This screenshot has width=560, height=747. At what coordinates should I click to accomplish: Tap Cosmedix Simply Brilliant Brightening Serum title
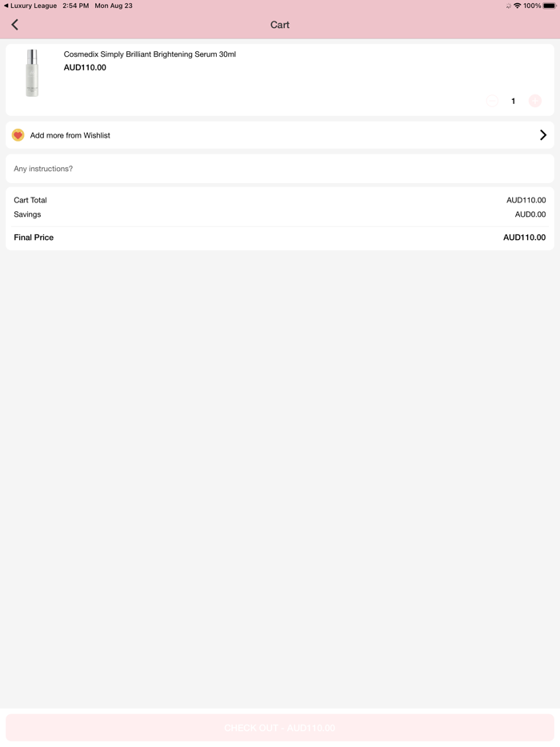[150, 54]
